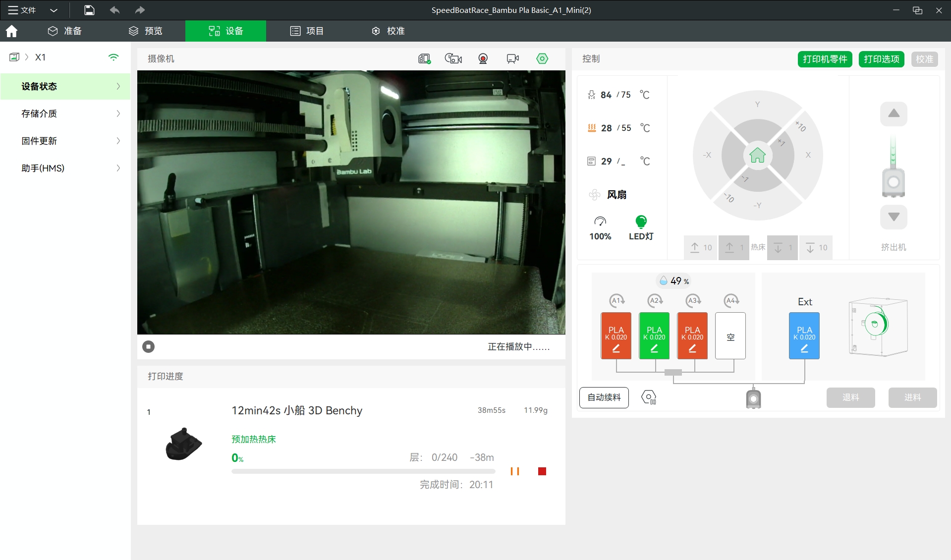Stop the print with the red square
The image size is (951, 560).
point(542,471)
